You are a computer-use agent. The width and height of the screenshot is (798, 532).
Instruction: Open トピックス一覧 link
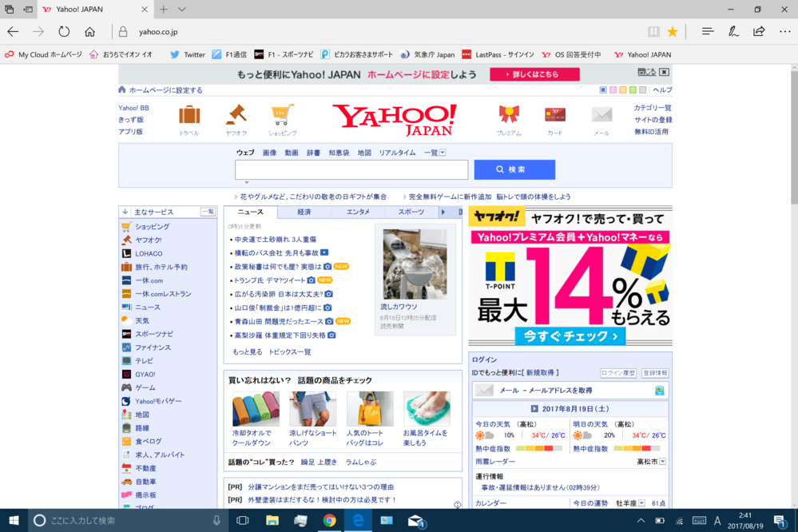(290, 351)
